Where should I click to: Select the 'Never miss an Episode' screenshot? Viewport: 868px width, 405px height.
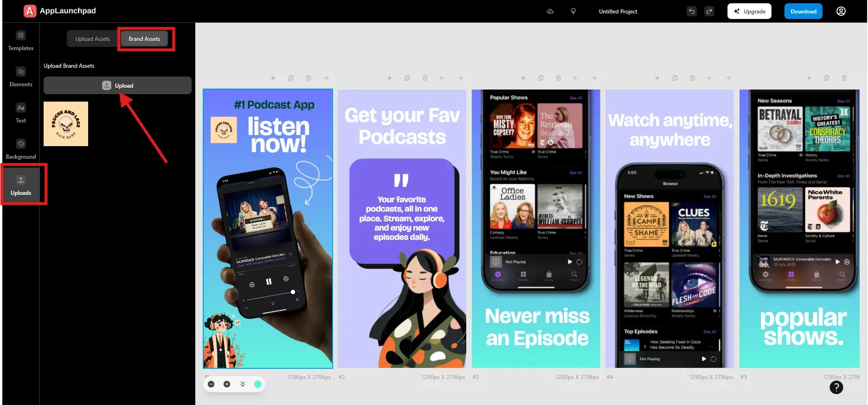pyautogui.click(x=536, y=229)
